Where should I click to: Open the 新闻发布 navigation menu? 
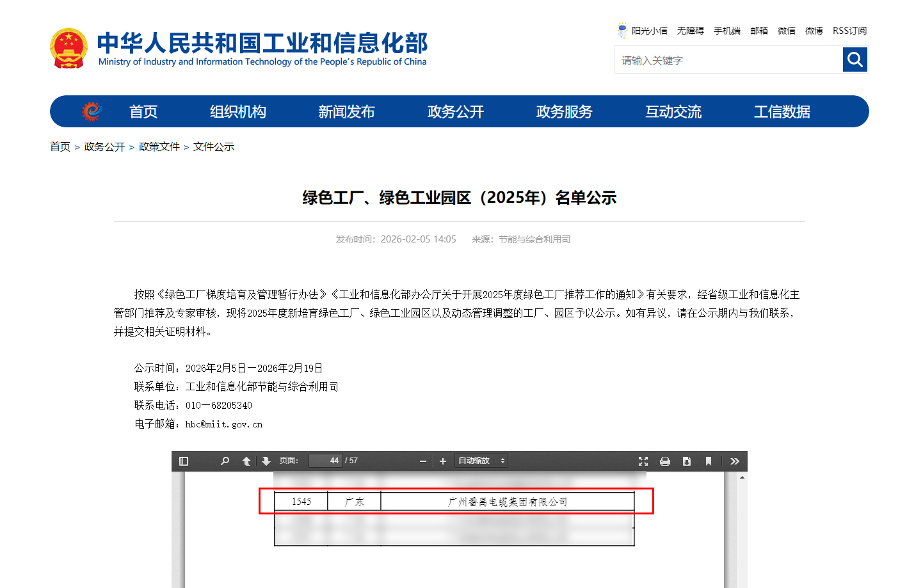346,112
